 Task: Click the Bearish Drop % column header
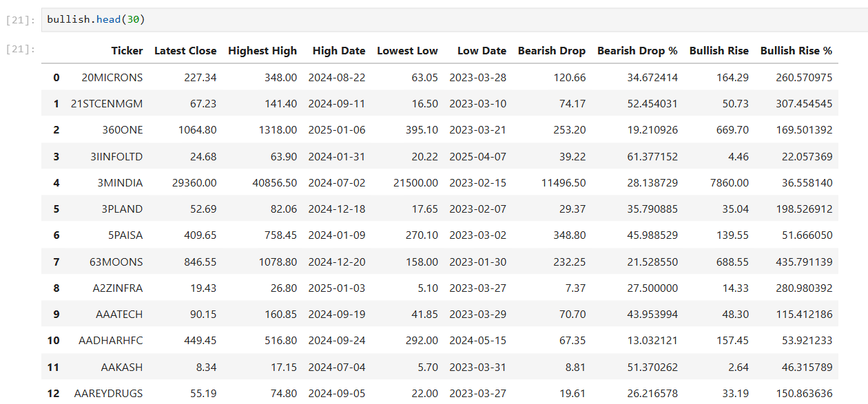(x=637, y=51)
